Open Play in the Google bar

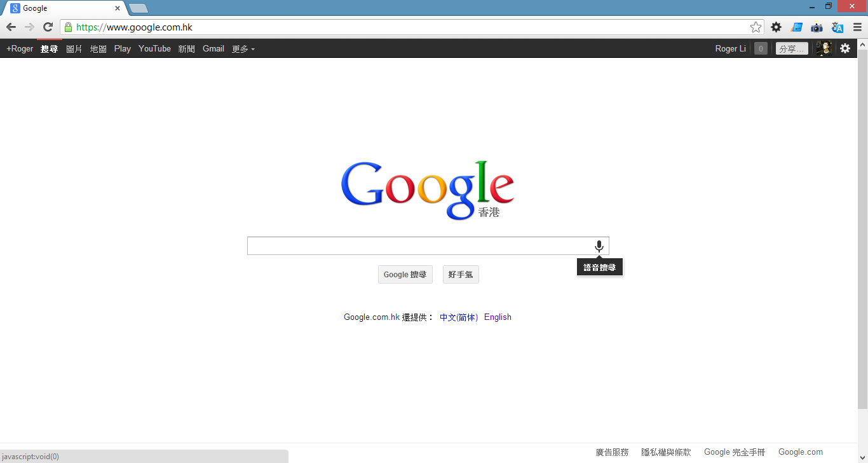[x=123, y=48]
